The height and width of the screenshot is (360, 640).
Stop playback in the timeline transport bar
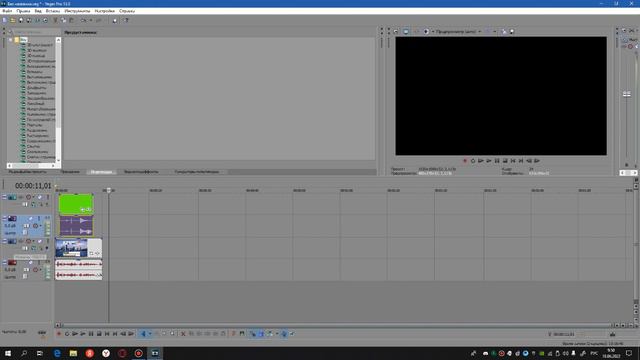point(99,334)
